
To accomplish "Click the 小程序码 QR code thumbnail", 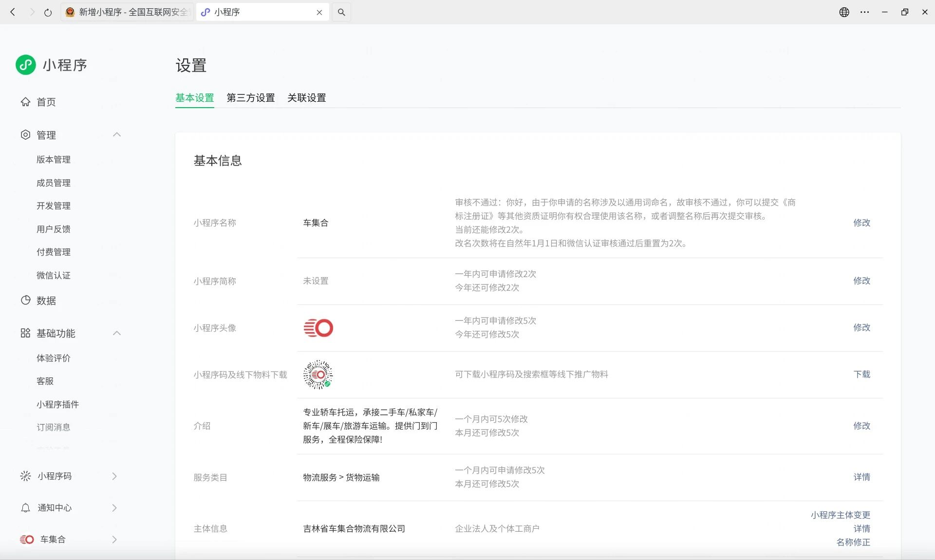I will coord(318,374).
